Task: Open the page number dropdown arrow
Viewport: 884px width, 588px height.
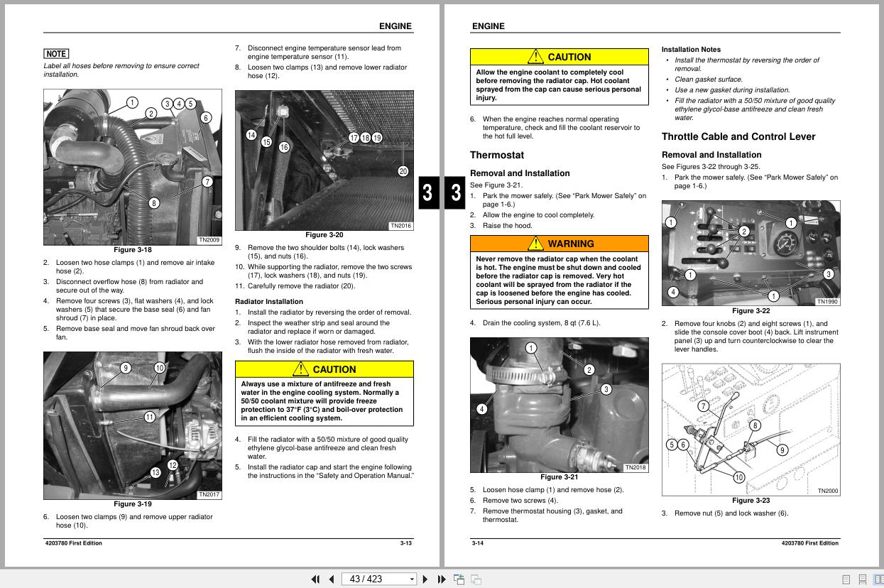Action: [412, 579]
